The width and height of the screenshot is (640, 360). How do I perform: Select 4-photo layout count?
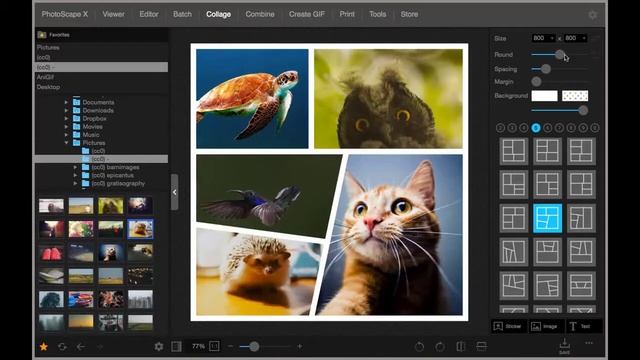click(524, 128)
